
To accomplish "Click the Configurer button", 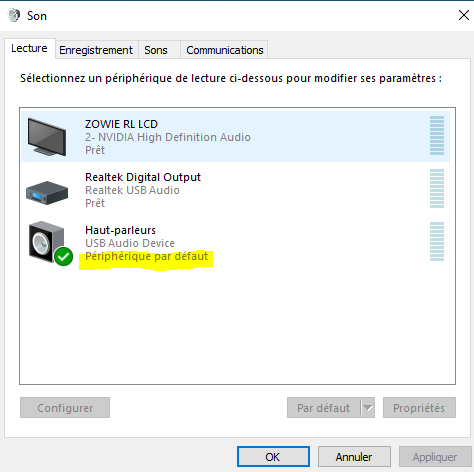I will pos(65,407).
